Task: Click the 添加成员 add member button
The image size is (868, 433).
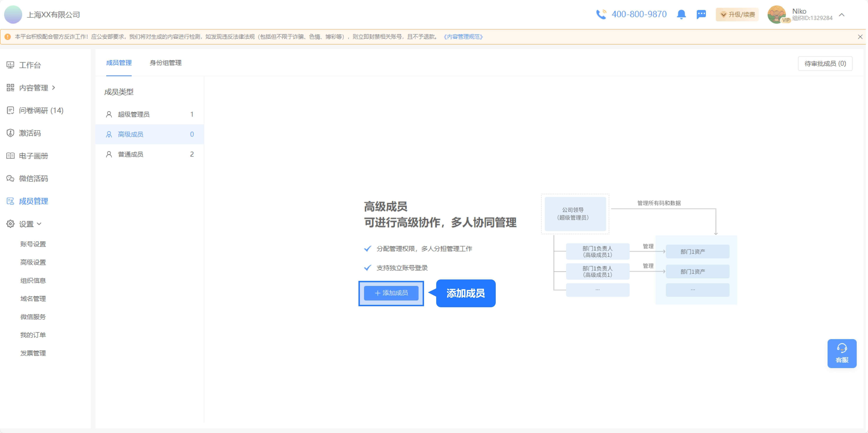Action: 391,293
